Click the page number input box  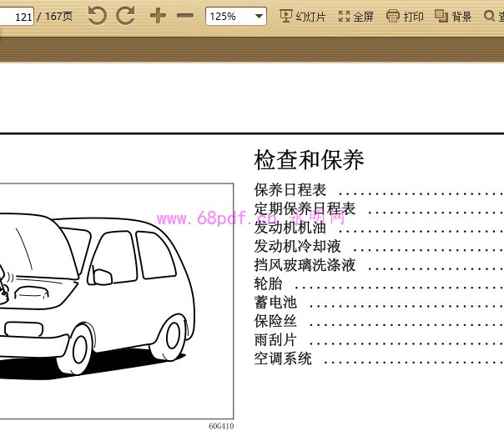pyautogui.click(x=18, y=16)
